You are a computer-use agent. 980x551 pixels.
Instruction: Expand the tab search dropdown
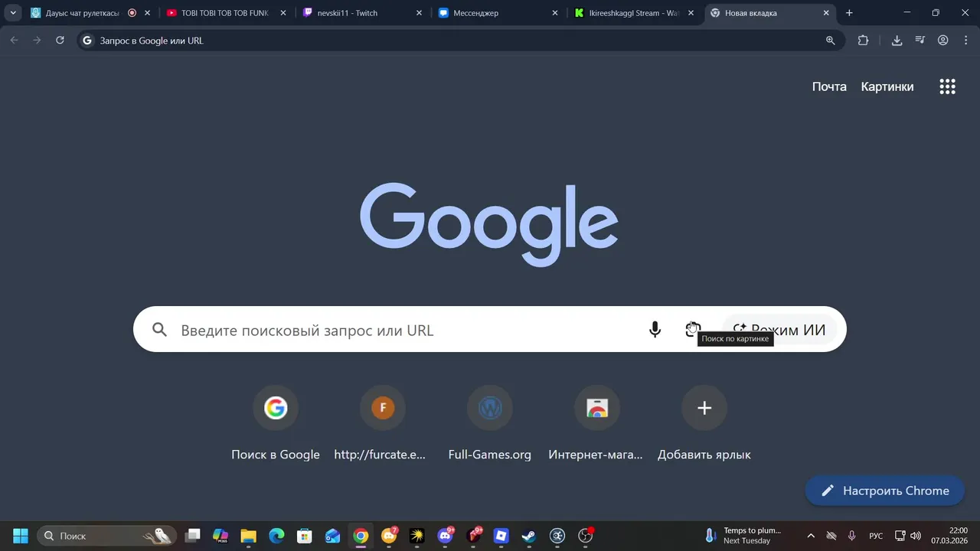tap(13, 13)
